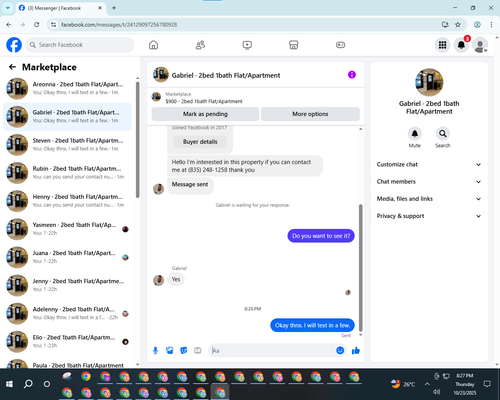This screenshot has height=400, width=500.
Task: Open Windows taskbar search
Action: [x=28, y=384]
